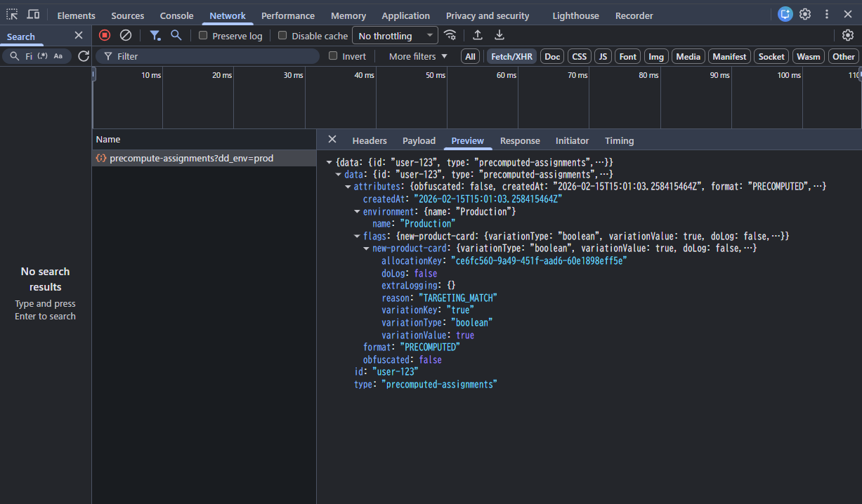The width and height of the screenshot is (862, 504).
Task: Click the network Filter text field
Action: tap(211, 56)
